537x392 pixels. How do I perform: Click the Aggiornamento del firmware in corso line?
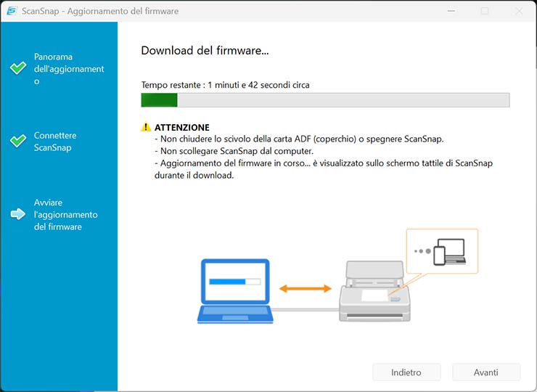tap(324, 163)
